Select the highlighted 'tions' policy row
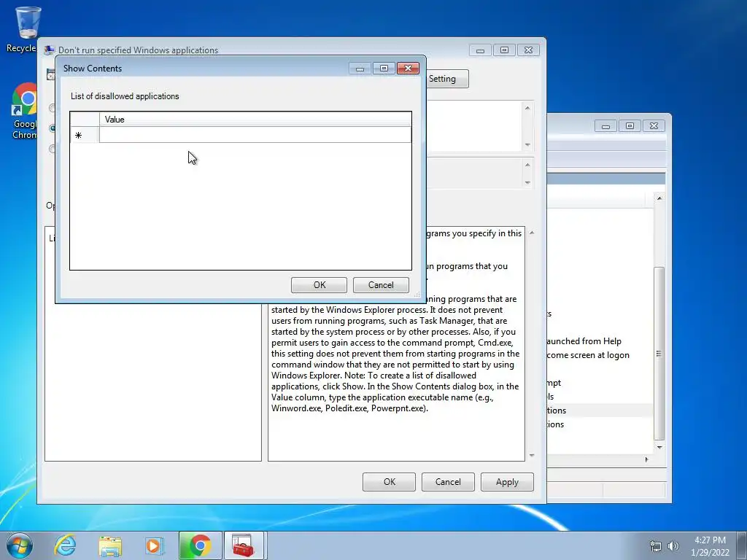 click(600, 411)
